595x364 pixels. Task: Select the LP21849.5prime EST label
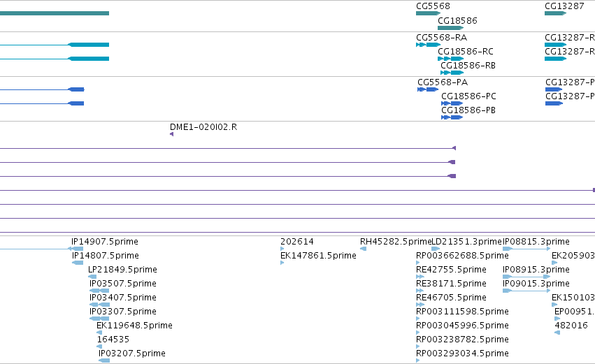122,270
